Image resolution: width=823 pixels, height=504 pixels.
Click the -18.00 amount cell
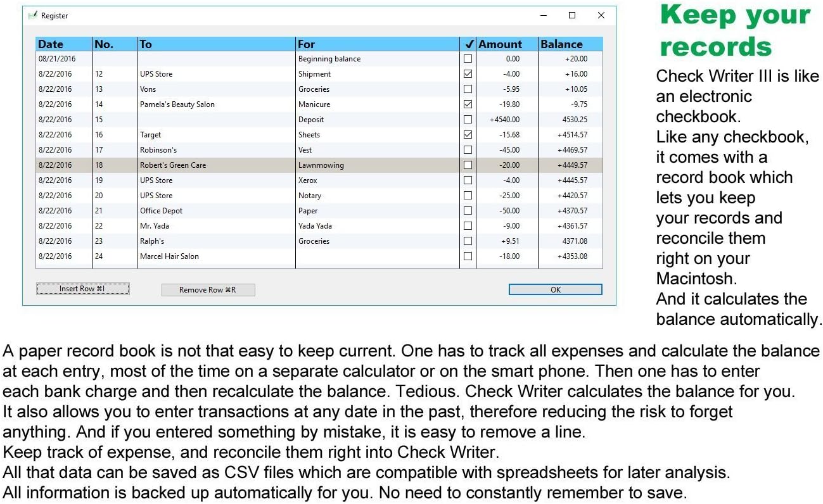[507, 256]
